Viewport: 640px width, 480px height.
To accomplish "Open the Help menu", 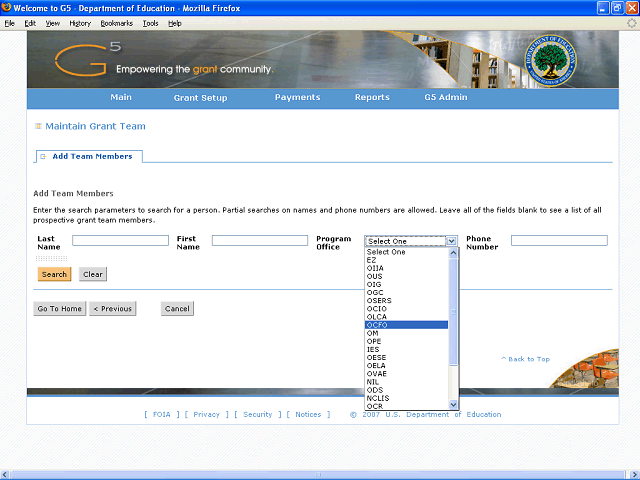I will click(x=175, y=23).
